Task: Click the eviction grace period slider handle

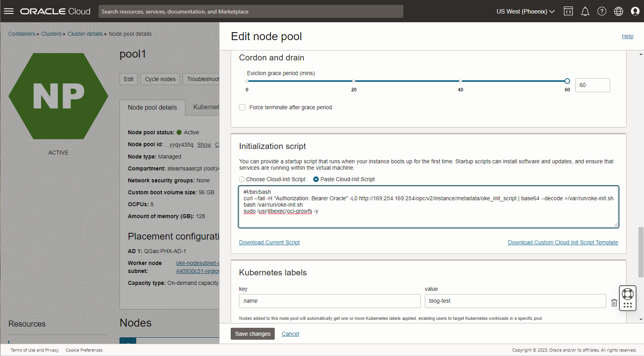Action: [x=567, y=81]
